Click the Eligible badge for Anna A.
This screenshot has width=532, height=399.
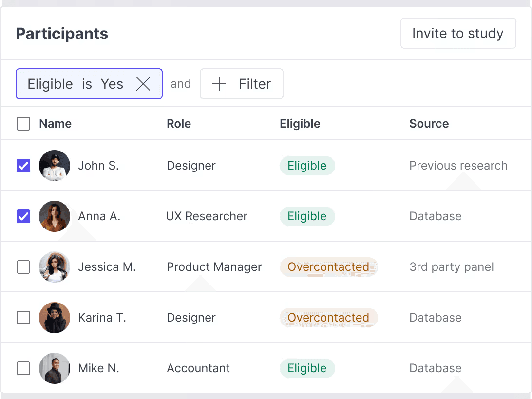[x=307, y=216]
